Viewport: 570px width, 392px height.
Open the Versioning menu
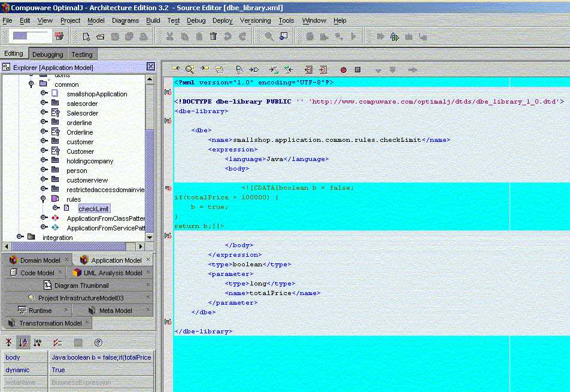255,21
